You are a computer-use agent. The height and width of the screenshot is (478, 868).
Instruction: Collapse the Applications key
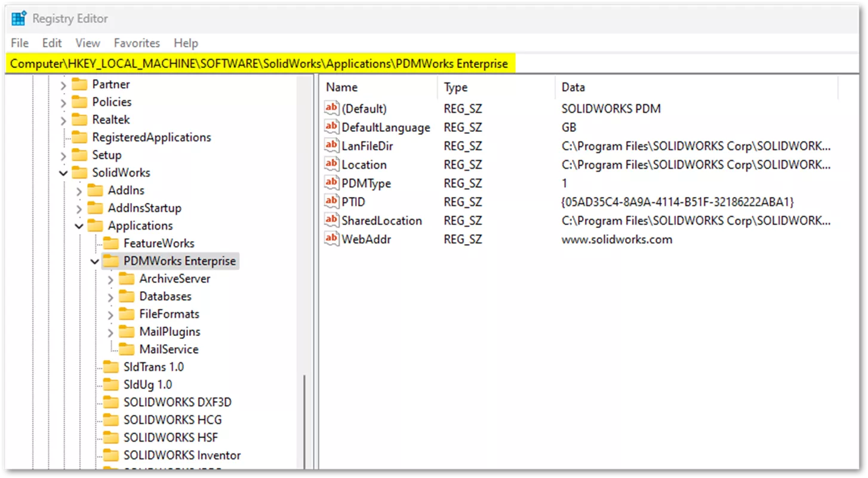point(79,226)
